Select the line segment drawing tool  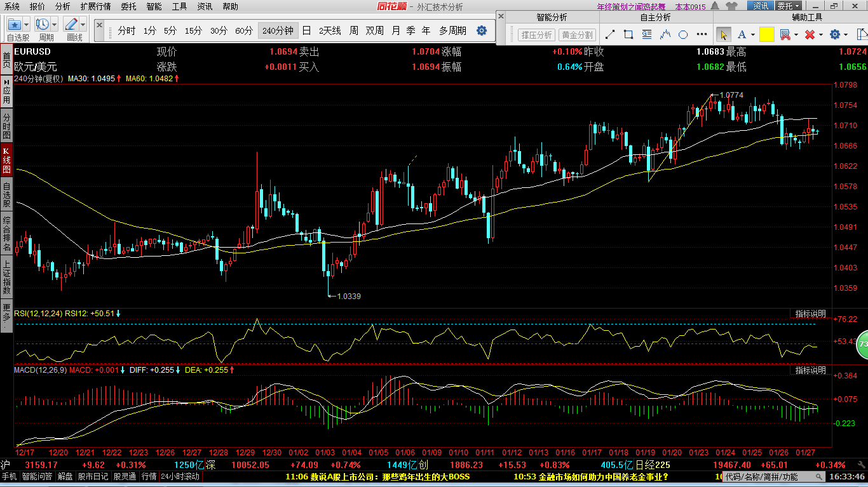point(610,35)
